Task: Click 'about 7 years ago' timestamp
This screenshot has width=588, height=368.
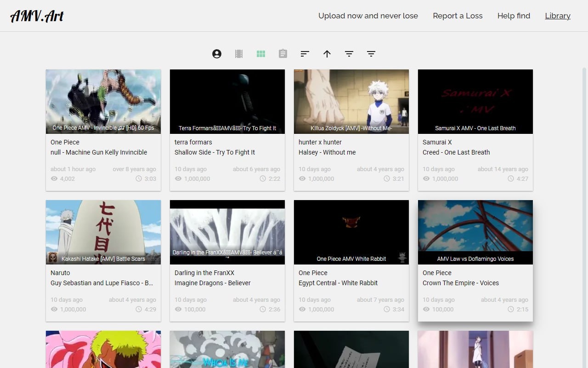Action: tap(381, 299)
